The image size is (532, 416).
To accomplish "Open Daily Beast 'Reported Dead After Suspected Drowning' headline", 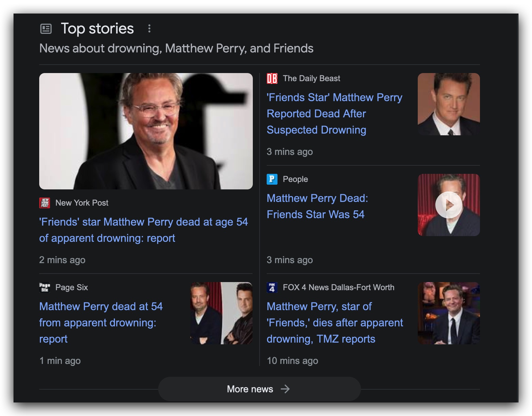I will tap(335, 114).
